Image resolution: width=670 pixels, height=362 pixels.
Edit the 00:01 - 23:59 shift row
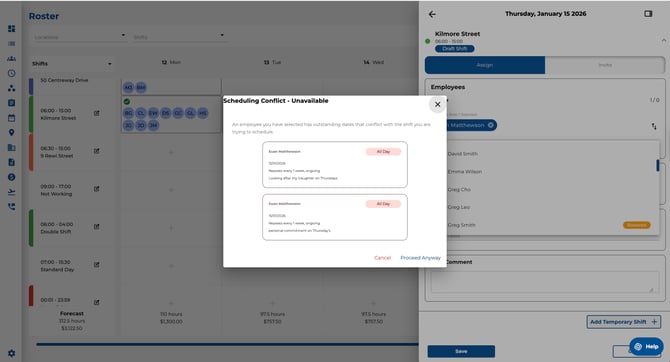pyautogui.click(x=97, y=303)
